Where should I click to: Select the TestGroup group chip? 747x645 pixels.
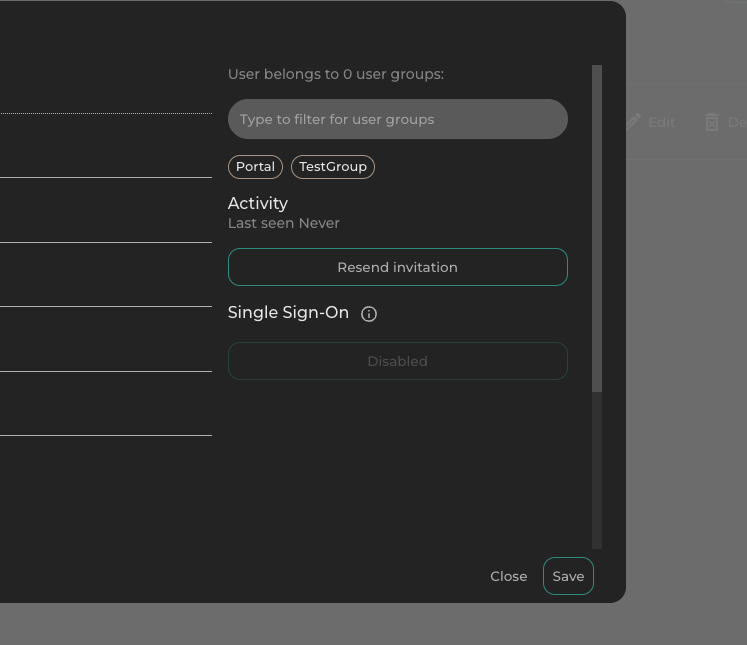coord(333,167)
